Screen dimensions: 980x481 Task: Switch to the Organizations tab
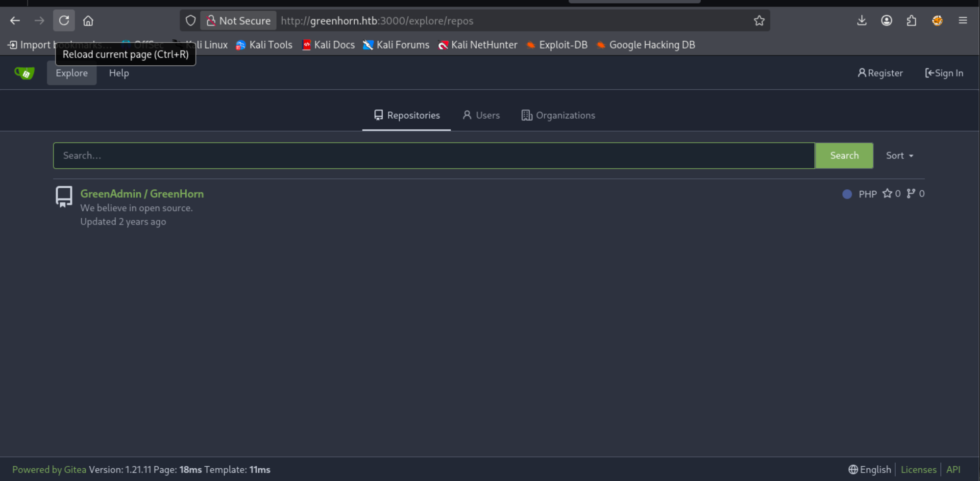pyautogui.click(x=558, y=115)
